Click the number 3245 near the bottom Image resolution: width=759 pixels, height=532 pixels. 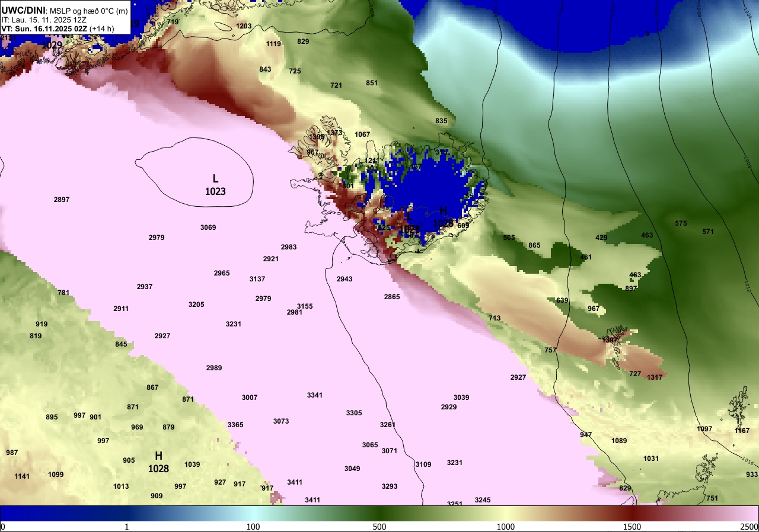click(x=483, y=500)
